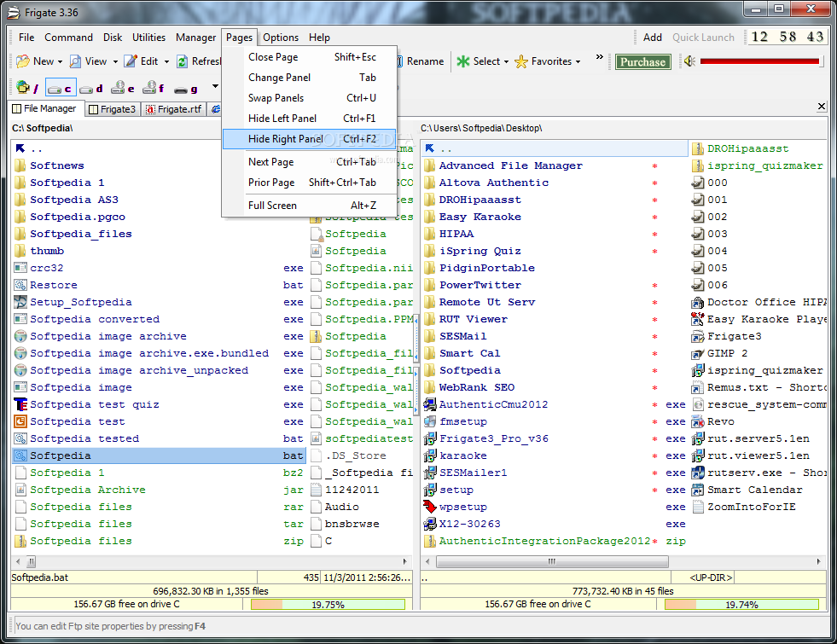Select PidginPortable folder
Viewport: 837px width, 644px height.
coord(487,268)
